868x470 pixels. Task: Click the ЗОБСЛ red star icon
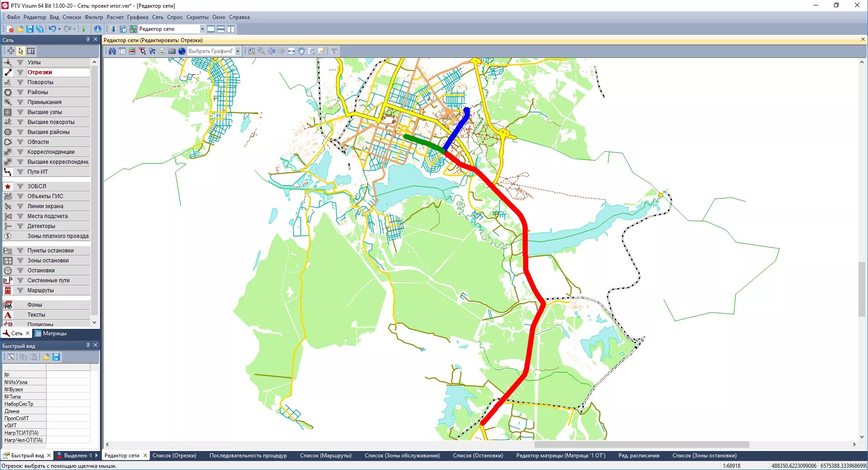pyautogui.click(x=8, y=186)
